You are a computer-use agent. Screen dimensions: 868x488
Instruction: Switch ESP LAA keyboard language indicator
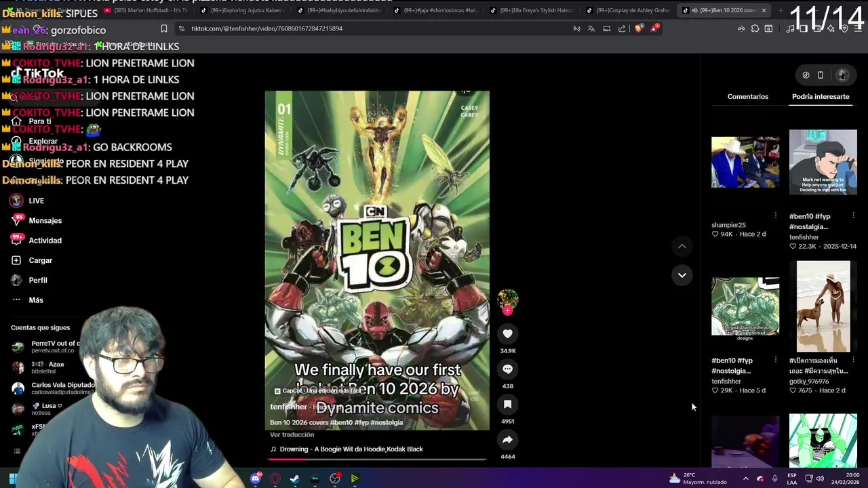pos(792,479)
